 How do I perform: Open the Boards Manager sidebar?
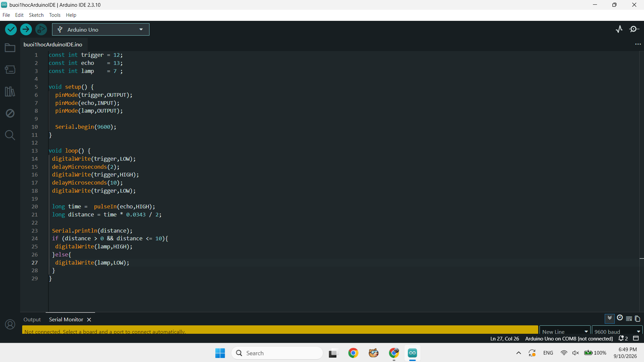click(10, 70)
